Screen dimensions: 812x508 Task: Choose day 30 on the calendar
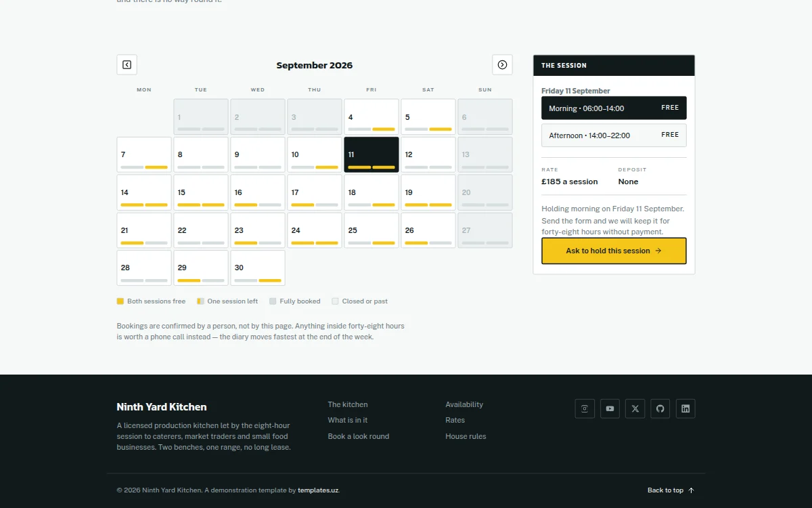(258, 268)
